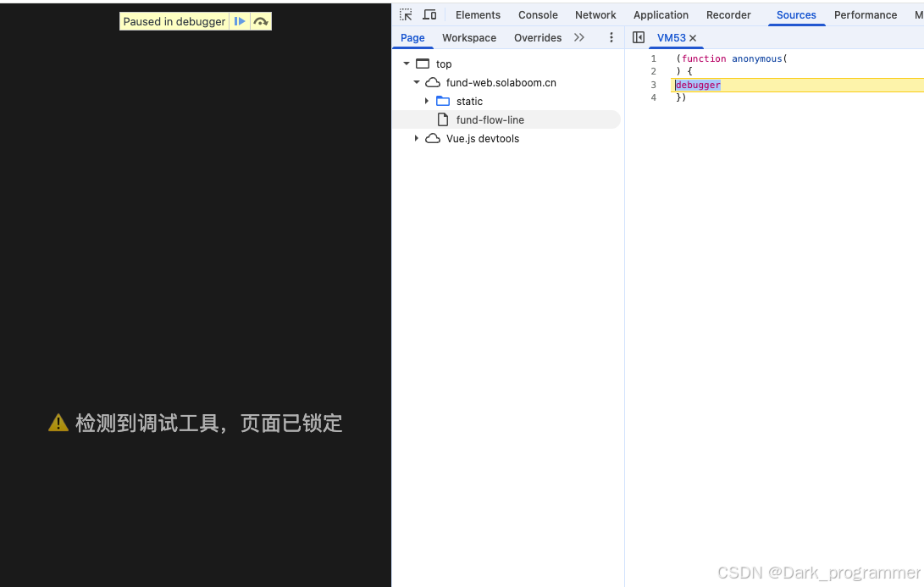The height and width of the screenshot is (587, 924).
Task: Collapse the top frame tree node
Action: [x=406, y=64]
